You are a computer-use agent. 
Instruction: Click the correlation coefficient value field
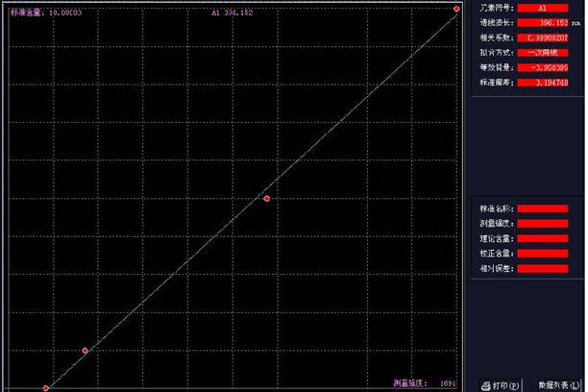coord(542,37)
